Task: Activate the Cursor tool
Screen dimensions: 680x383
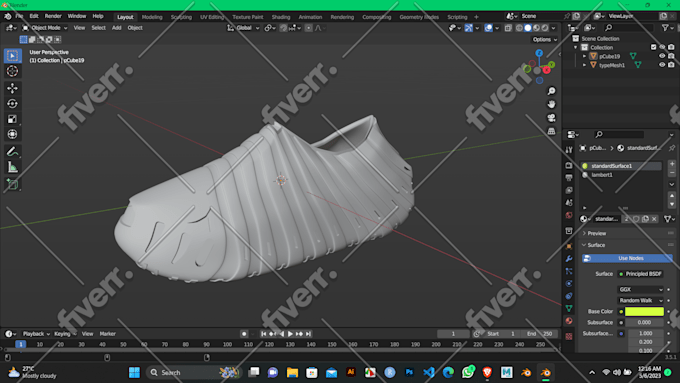Action: pyautogui.click(x=12, y=71)
